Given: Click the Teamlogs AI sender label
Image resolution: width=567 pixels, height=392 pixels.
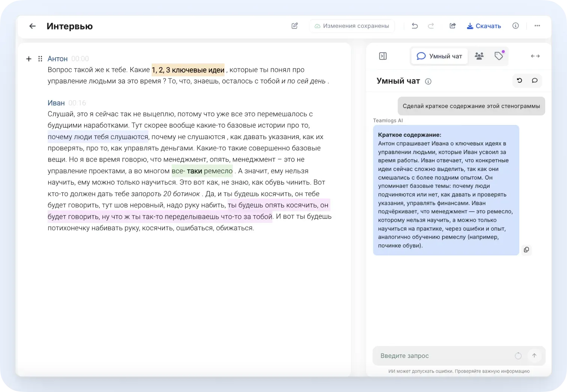Looking at the screenshot, I should pyautogui.click(x=388, y=120).
